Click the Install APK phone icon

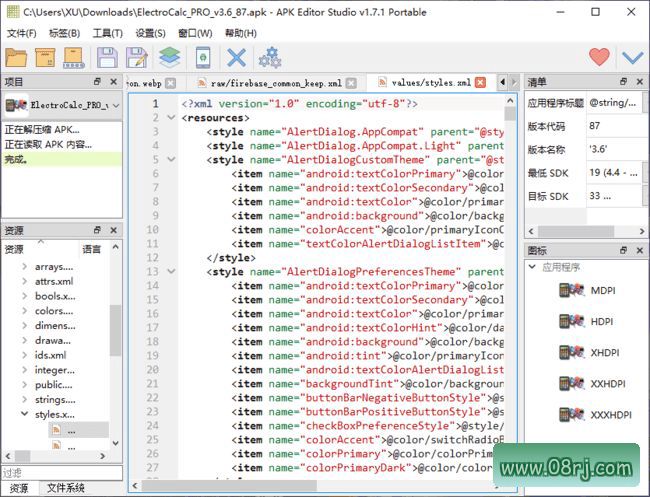coord(203,58)
